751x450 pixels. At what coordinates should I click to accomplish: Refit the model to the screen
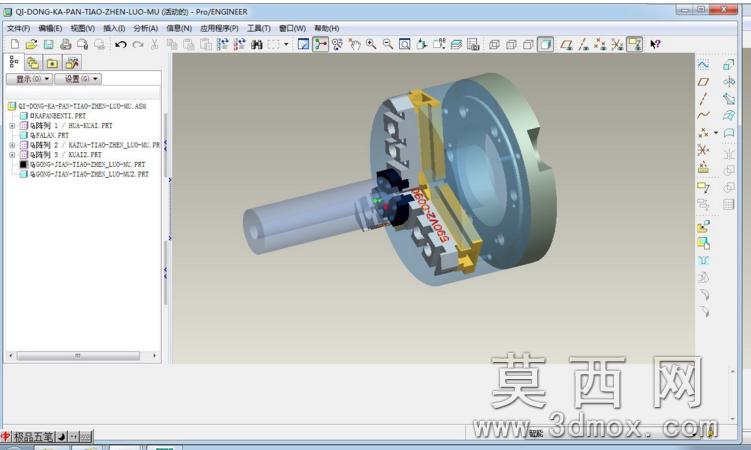(405, 45)
